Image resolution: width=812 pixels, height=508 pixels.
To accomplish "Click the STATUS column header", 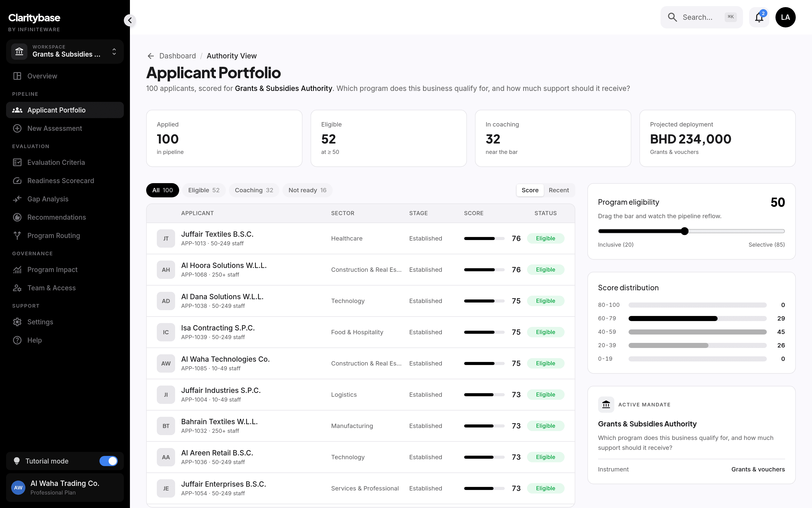I will point(546,213).
